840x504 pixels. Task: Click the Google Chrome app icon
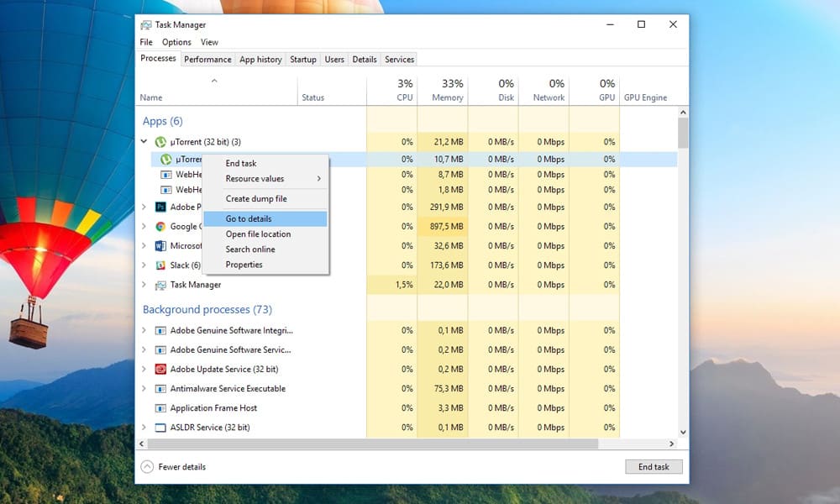tap(160, 227)
